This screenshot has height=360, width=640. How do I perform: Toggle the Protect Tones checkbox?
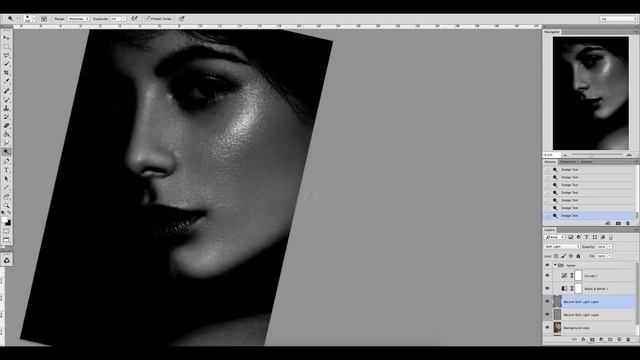148,19
